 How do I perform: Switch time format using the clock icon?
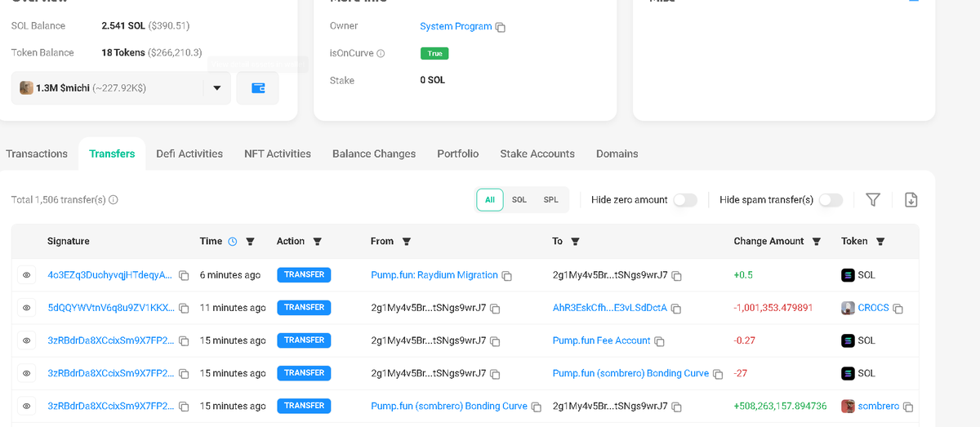[x=233, y=242]
